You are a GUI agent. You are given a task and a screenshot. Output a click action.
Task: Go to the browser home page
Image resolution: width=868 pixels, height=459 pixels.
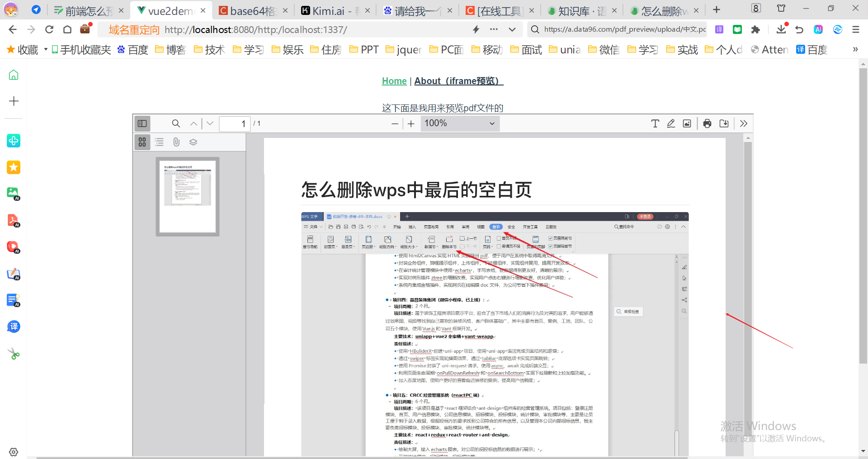67,29
